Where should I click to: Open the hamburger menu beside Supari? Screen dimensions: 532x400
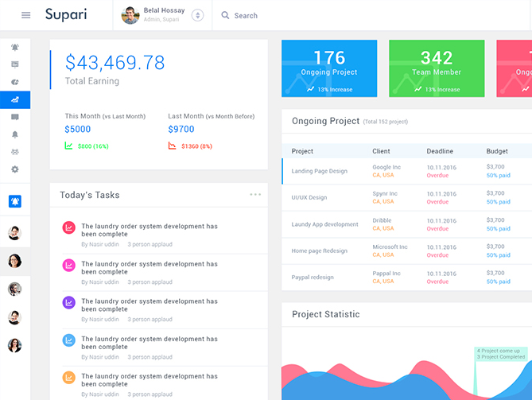click(25, 15)
